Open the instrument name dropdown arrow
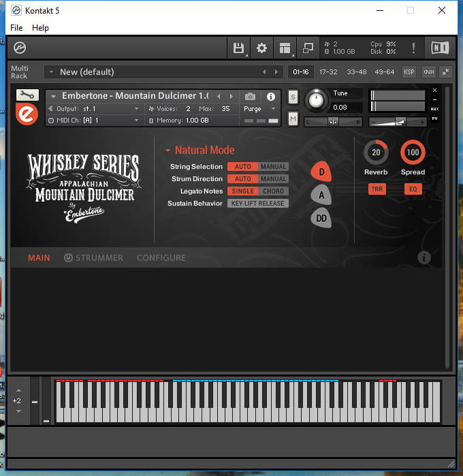The image size is (463, 476). [x=53, y=97]
